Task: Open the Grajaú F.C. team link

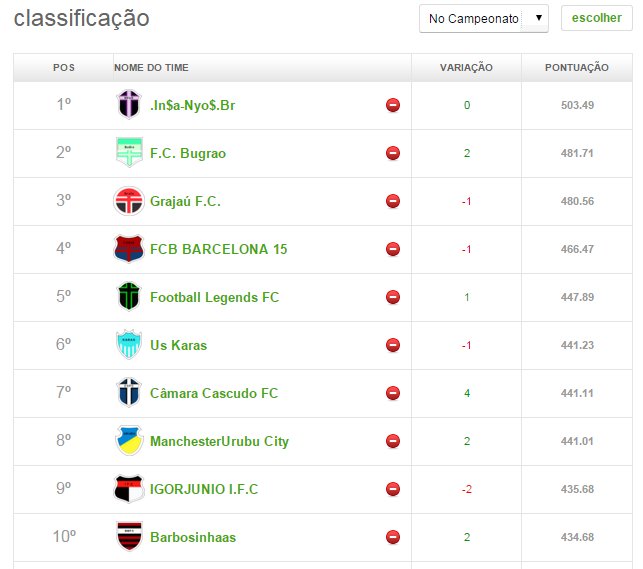Action: (185, 201)
